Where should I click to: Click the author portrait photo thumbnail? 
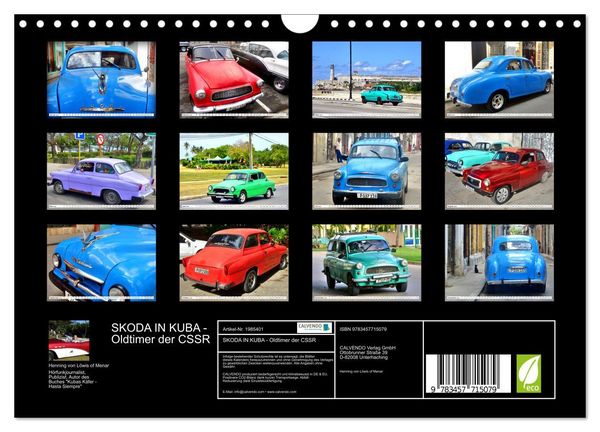click(x=69, y=341)
